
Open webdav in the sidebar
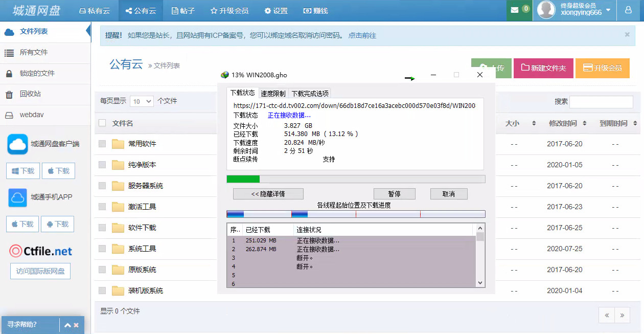point(45,115)
